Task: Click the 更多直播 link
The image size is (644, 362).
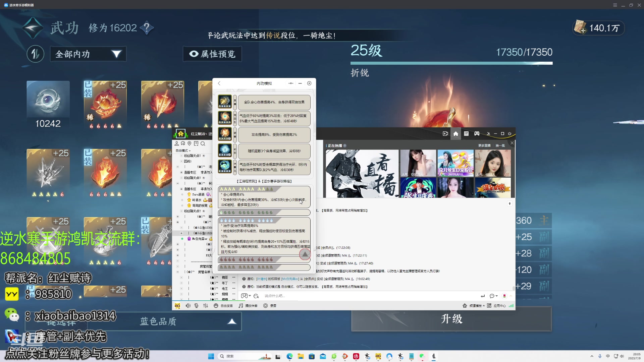Action: click(x=484, y=145)
